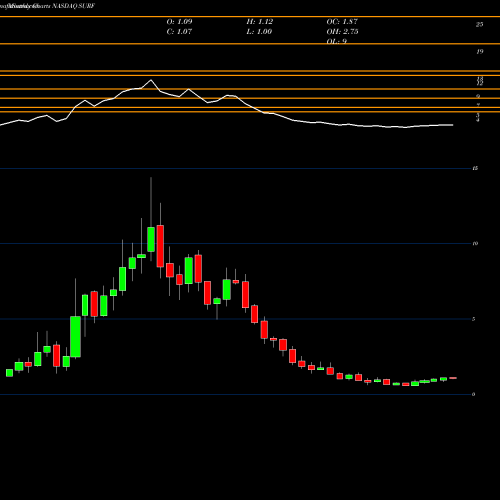This screenshot has height=500, width=500.
Task: Select the open value 'O: 1.09'
Action: point(179,22)
